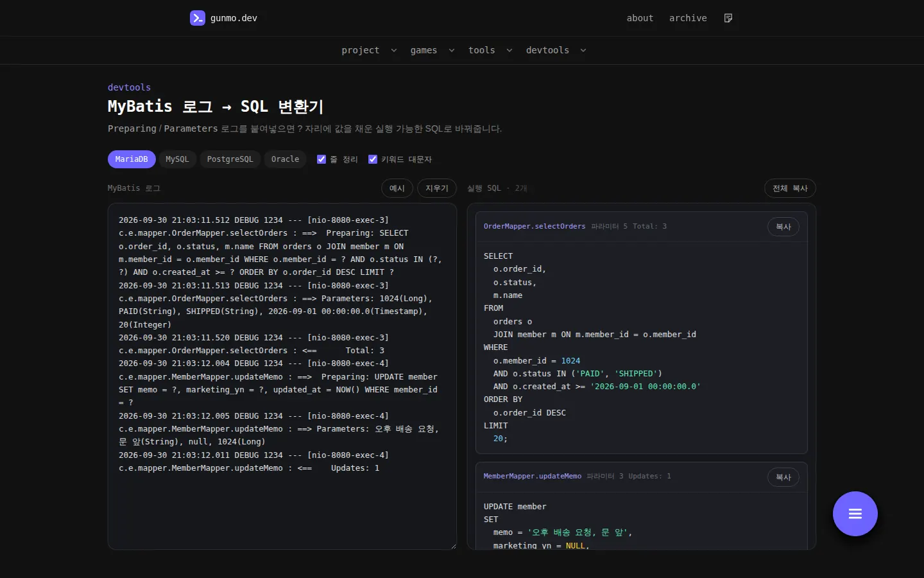Toggle the 줄 정리 checkbox
Viewport: 924px width, 578px height.
[x=321, y=159]
